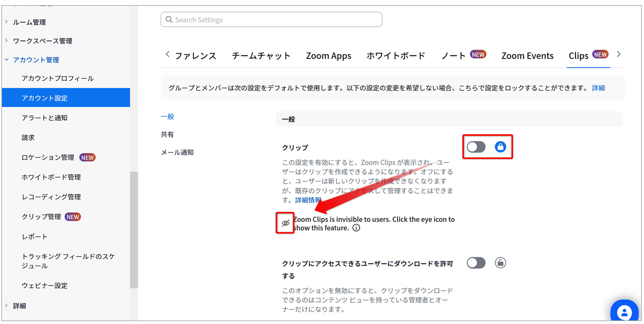Open the ホワイトボード tab
644x324 pixels.
pyautogui.click(x=396, y=56)
